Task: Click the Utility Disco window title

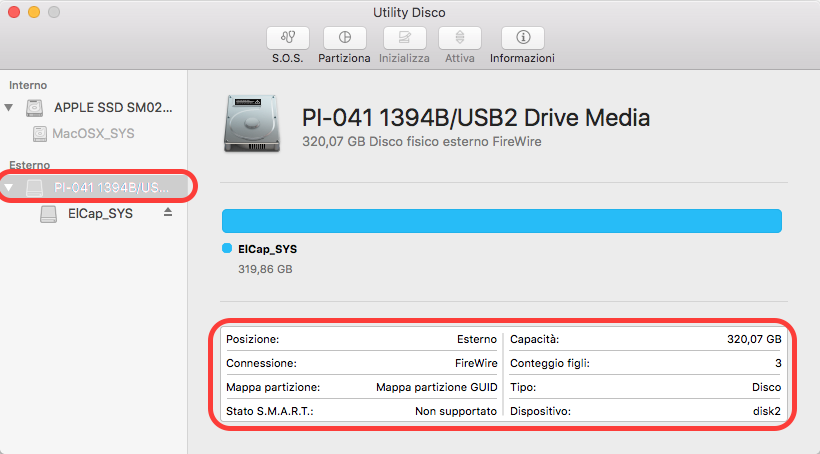Action: click(409, 13)
